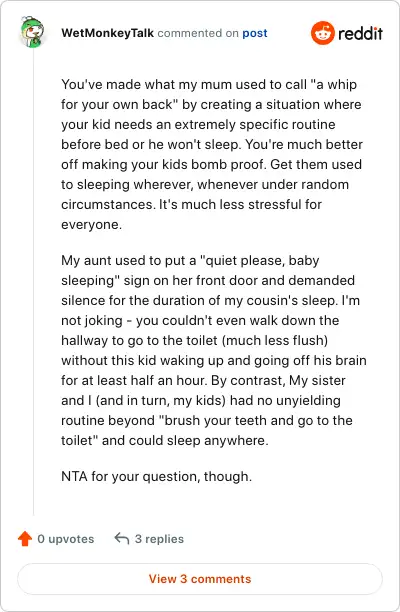Click the quoted text "quiet please, baby sleeping"
Screen dimensions: 400x612
point(190,270)
